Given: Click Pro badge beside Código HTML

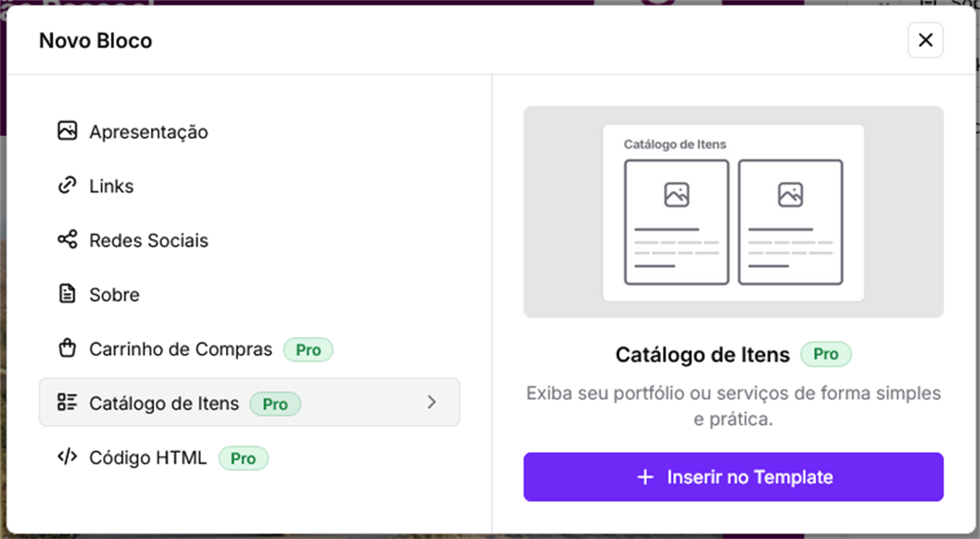Looking at the screenshot, I should point(243,458).
